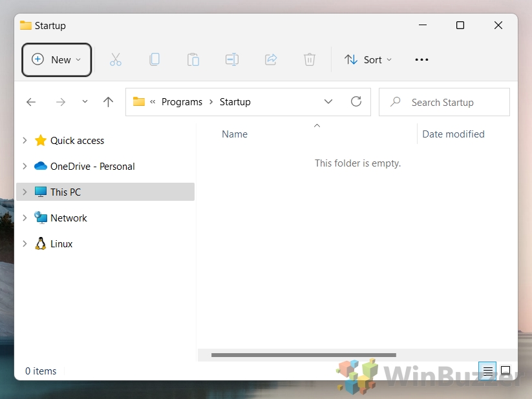The image size is (532, 399).
Task: Click the '0 items' status text
Action: click(x=41, y=371)
